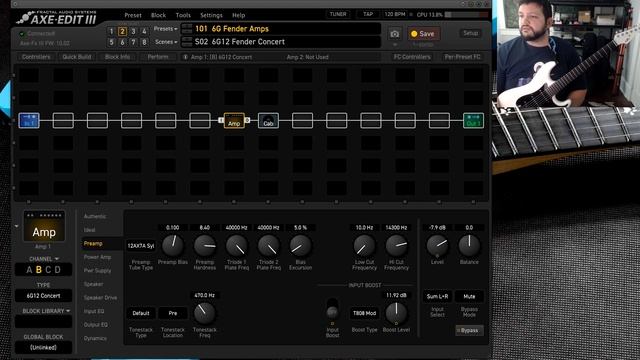Open the Controllers panel
The image size is (640, 360).
pos(36,57)
